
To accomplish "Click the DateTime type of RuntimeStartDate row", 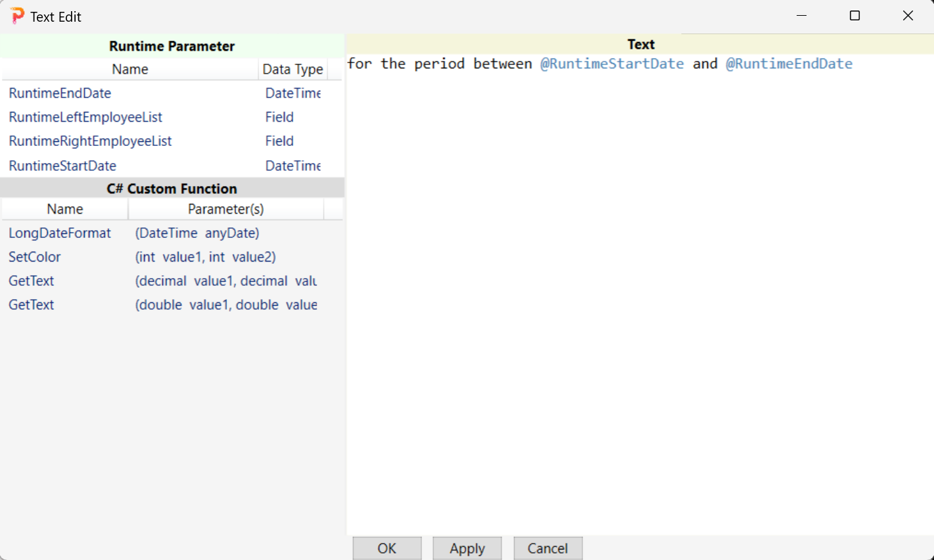I will click(x=293, y=166).
